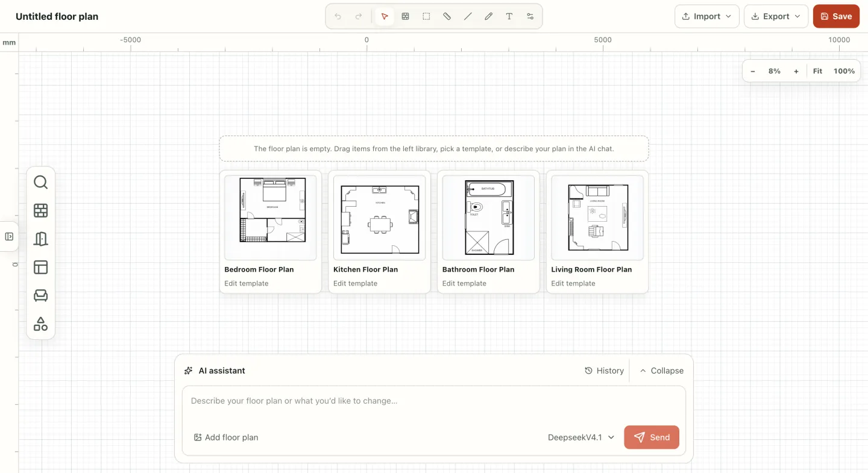Image resolution: width=868 pixels, height=473 pixels.
Task: Select the wall brick tool in top toolbar
Action: (406, 16)
